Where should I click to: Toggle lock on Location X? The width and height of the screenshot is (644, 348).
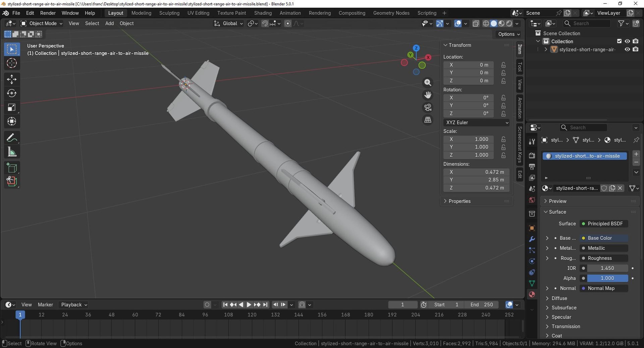tap(503, 65)
